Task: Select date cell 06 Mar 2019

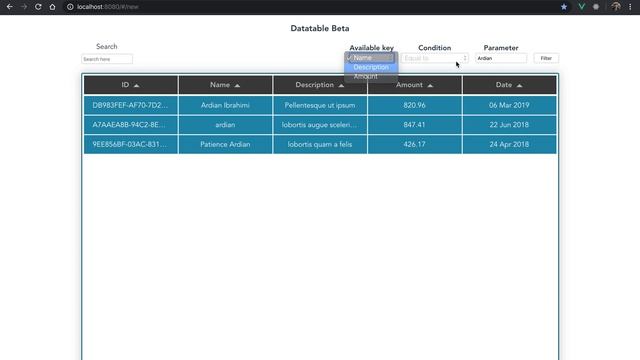Action: point(509,105)
